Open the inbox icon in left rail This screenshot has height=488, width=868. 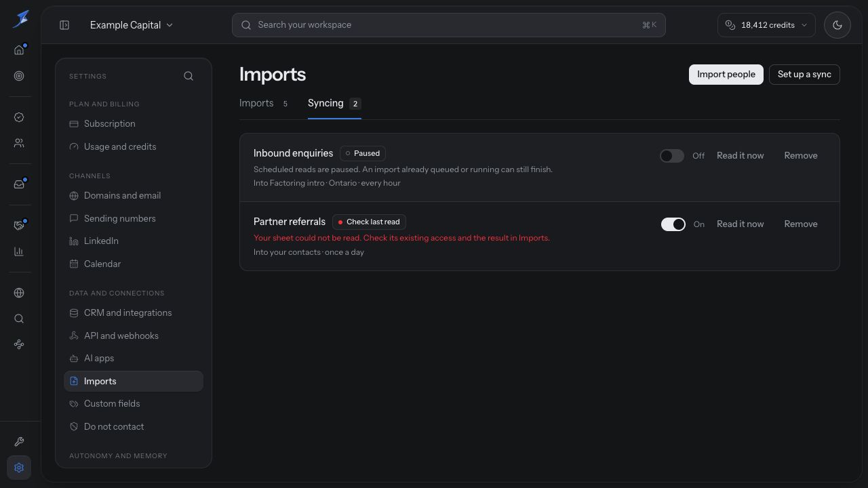[x=19, y=184]
